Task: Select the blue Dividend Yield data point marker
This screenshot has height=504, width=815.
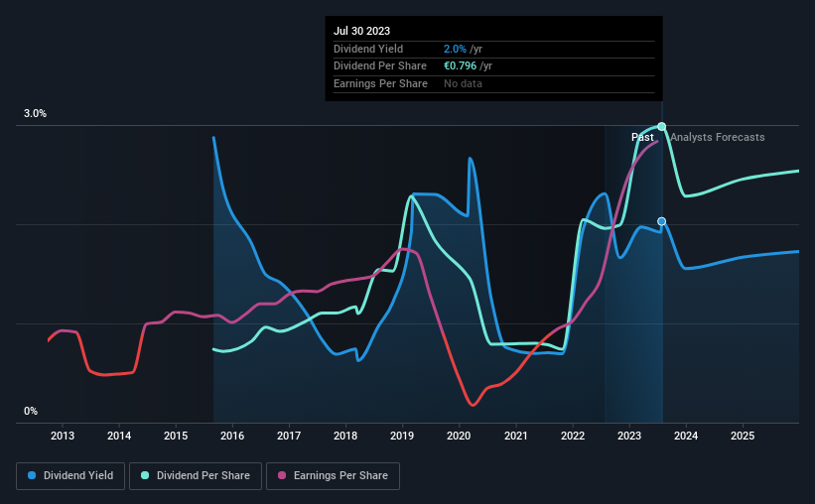Action: 662,221
